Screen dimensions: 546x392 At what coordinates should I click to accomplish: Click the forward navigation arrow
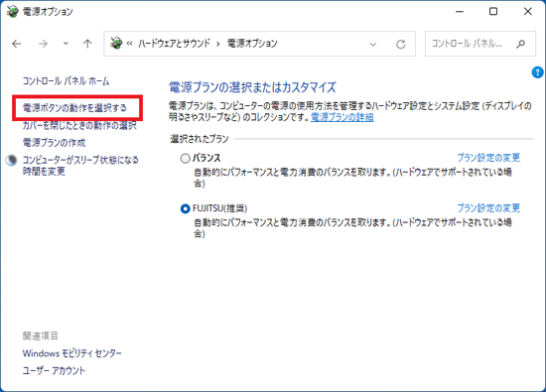[43, 44]
